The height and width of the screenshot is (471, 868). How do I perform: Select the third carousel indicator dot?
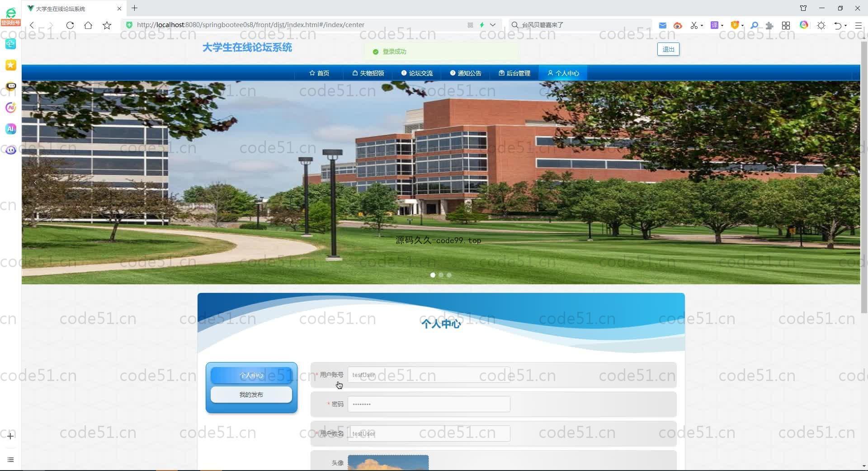pos(449,275)
